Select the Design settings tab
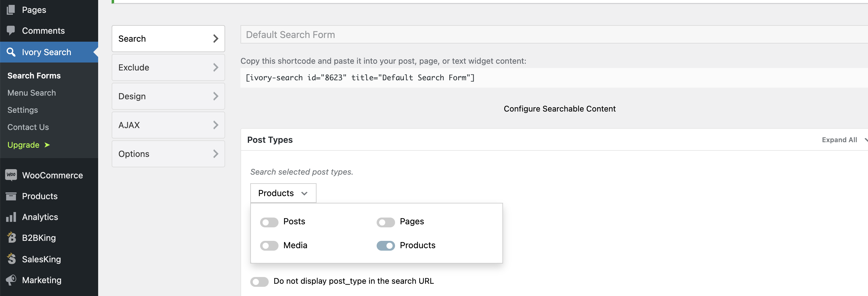The height and width of the screenshot is (296, 868). pos(168,96)
